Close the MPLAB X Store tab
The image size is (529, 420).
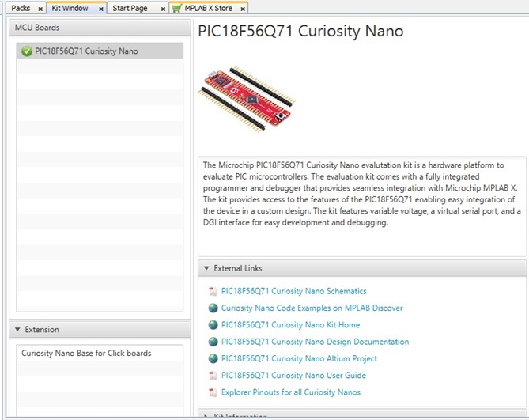coord(243,9)
